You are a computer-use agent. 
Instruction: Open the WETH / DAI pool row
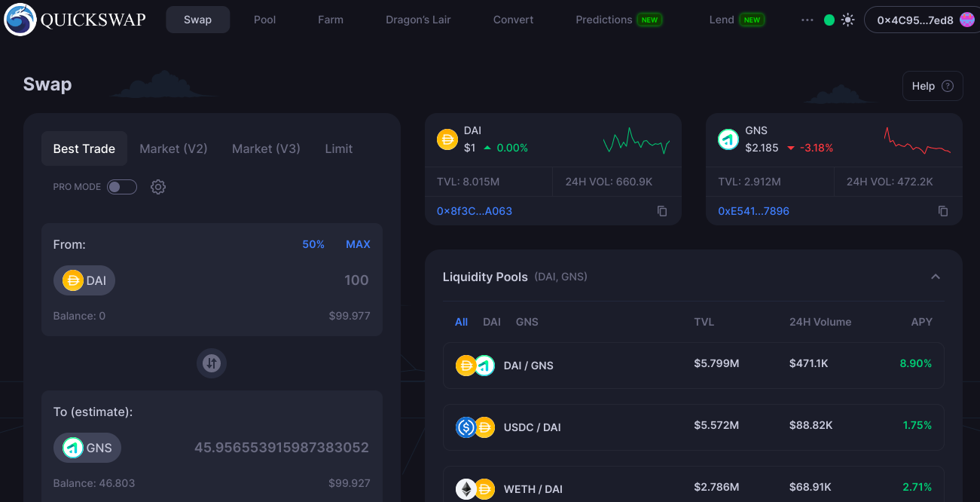pos(694,485)
